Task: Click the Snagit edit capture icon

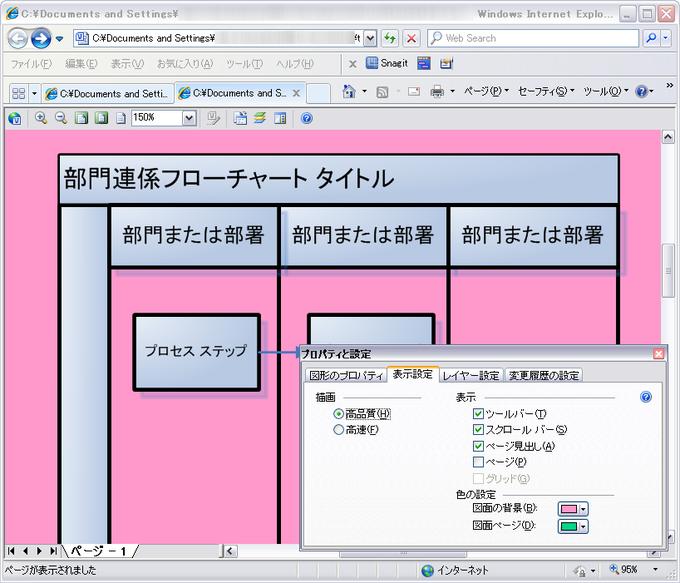Action: 446,63
